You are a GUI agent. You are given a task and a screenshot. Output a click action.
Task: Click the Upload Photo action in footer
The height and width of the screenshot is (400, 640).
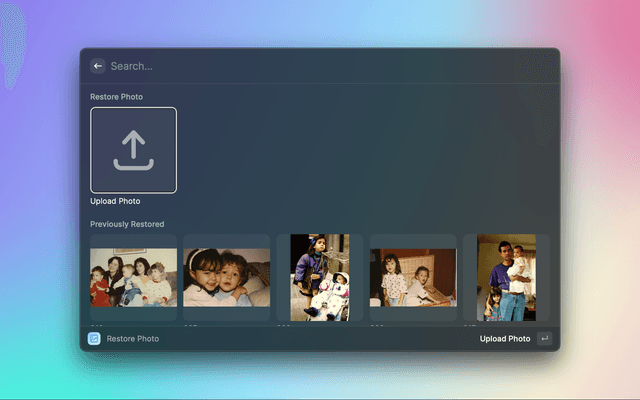pos(504,339)
